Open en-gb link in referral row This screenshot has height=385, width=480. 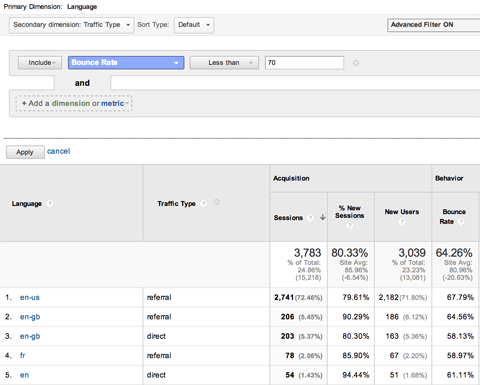(x=30, y=317)
